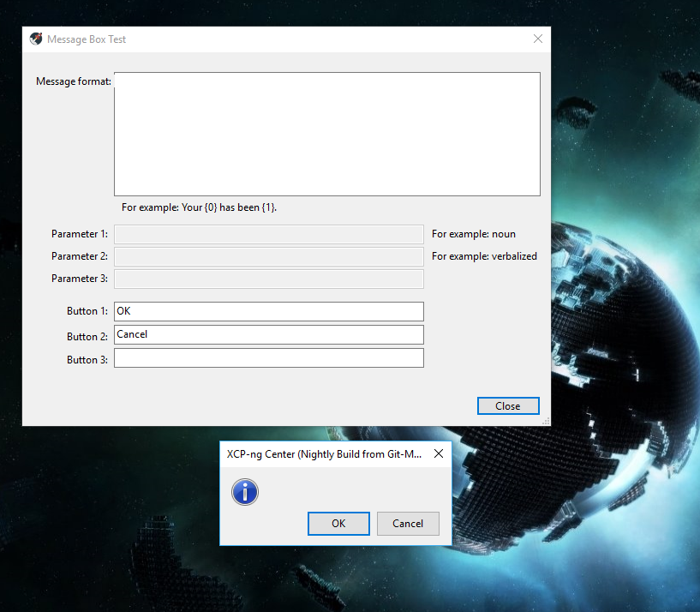Click the Button 2 field containing Cancel
Image resolution: width=700 pixels, height=612 pixels.
coord(268,334)
